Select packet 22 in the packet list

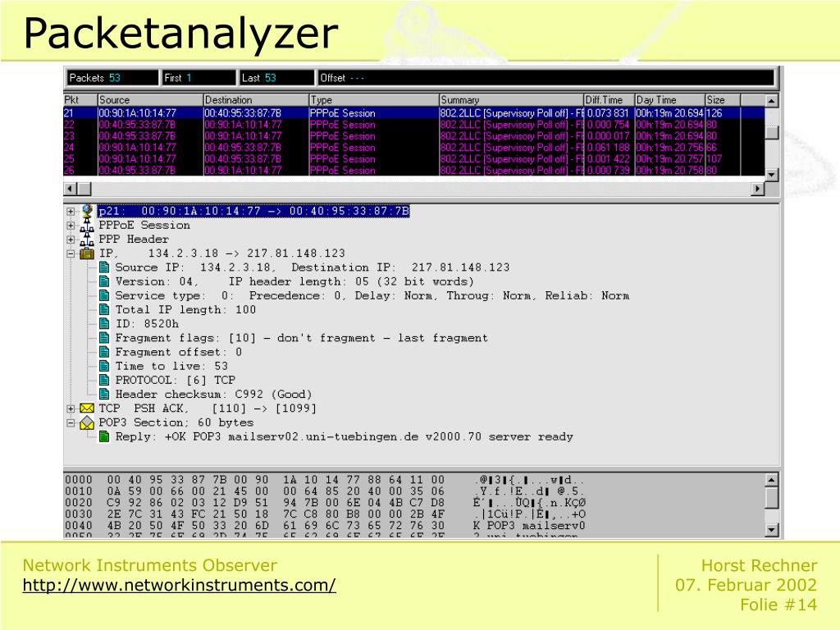coord(413,125)
